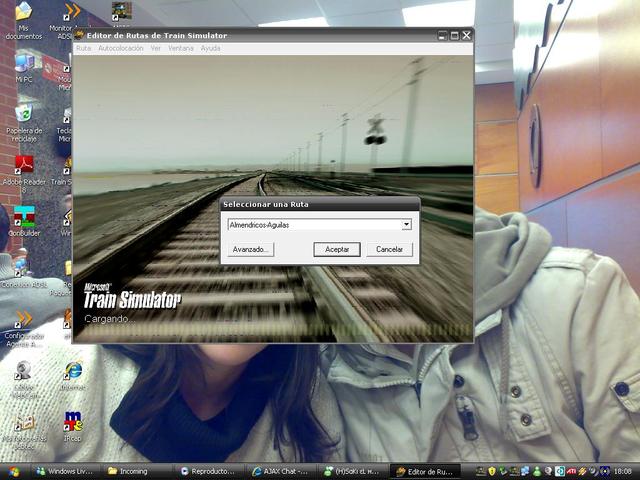Click the Avanzado... button
Image resolution: width=640 pixels, height=480 pixels.
click(x=250, y=249)
